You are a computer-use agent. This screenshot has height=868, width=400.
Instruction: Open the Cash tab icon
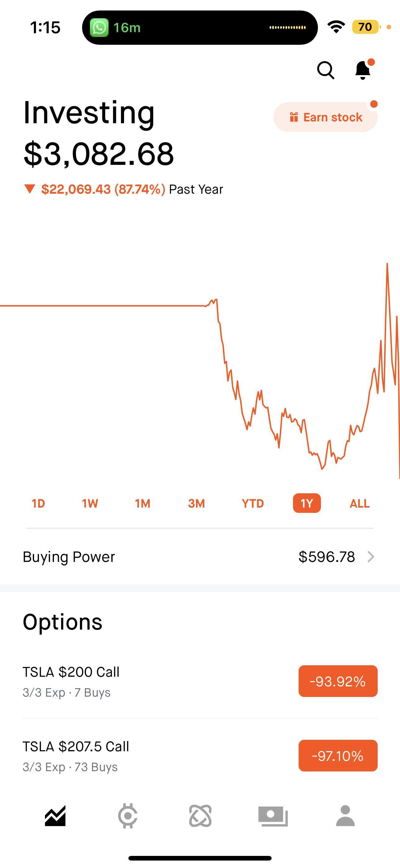click(x=273, y=816)
